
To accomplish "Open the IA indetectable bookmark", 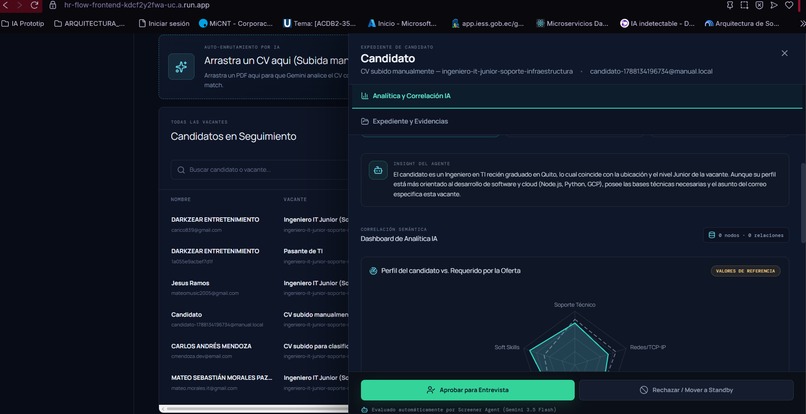I will click(657, 24).
